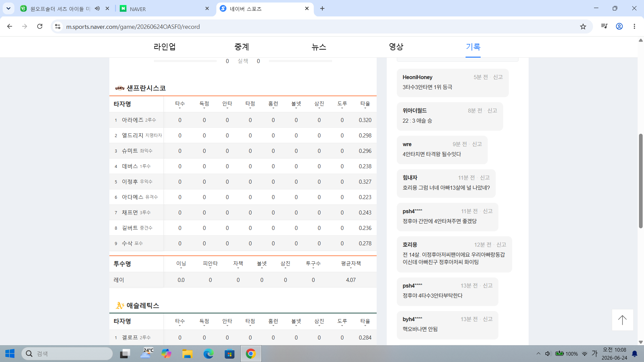Open the notification bell in system tray
The image size is (644, 362).
(635, 354)
